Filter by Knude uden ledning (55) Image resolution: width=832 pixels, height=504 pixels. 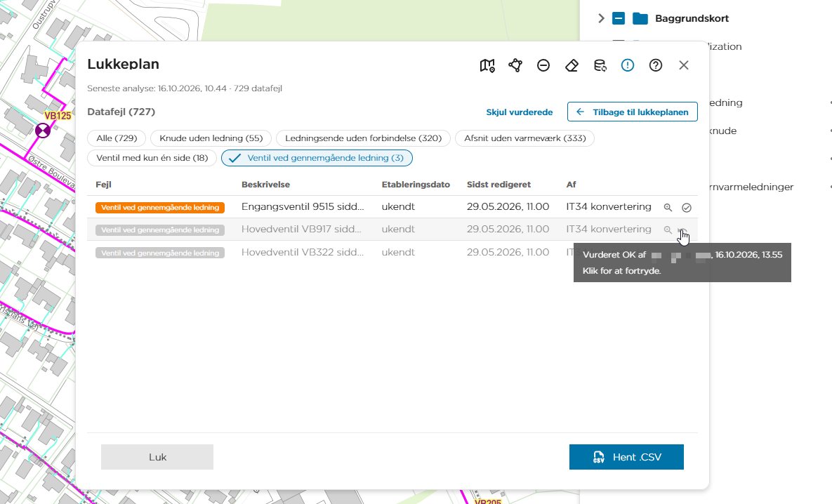click(x=211, y=138)
